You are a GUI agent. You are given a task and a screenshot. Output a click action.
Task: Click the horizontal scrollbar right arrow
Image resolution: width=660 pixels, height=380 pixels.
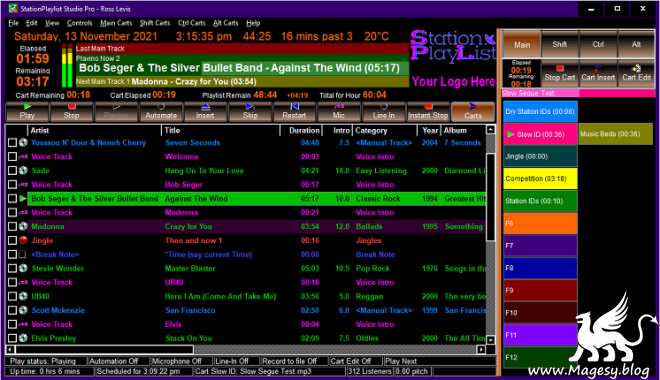pyautogui.click(x=481, y=349)
